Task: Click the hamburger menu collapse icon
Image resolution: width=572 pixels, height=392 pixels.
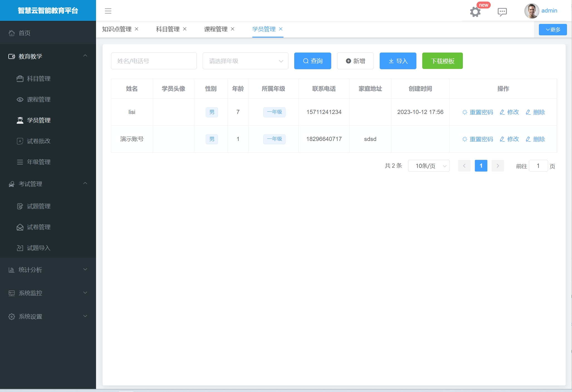Action: 108,11
